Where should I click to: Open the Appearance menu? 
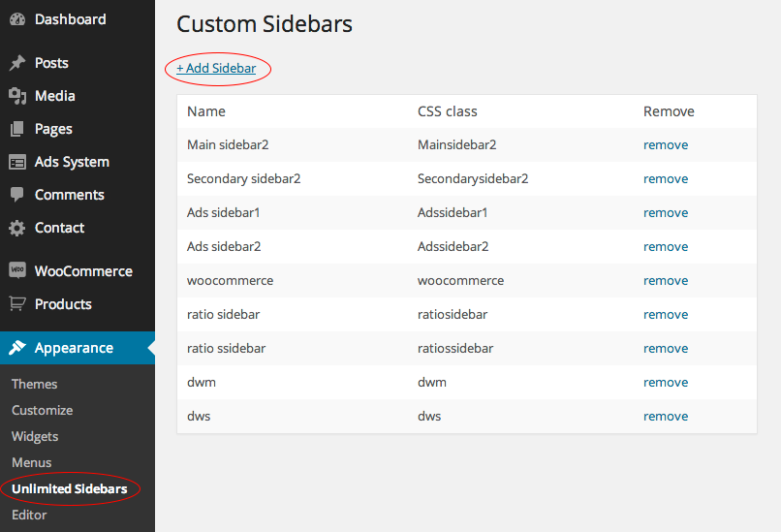coord(74,348)
